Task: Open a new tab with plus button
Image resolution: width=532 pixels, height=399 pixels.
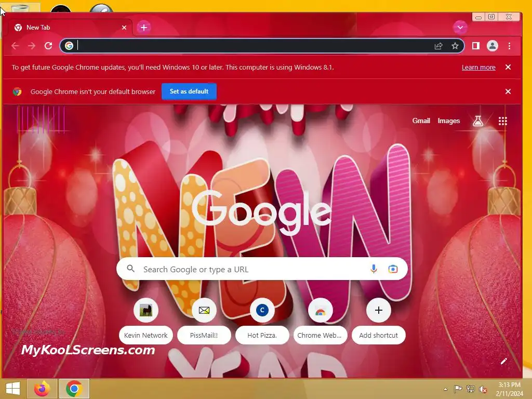Action: [144, 28]
